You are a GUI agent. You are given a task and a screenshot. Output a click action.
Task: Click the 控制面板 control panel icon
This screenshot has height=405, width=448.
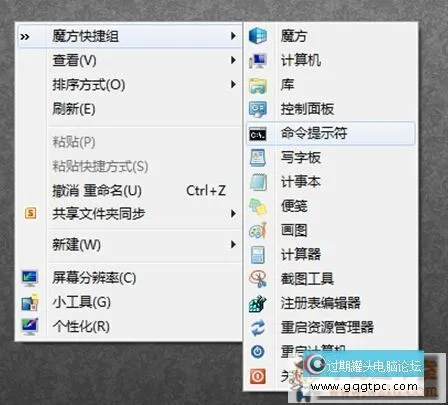tap(258, 109)
